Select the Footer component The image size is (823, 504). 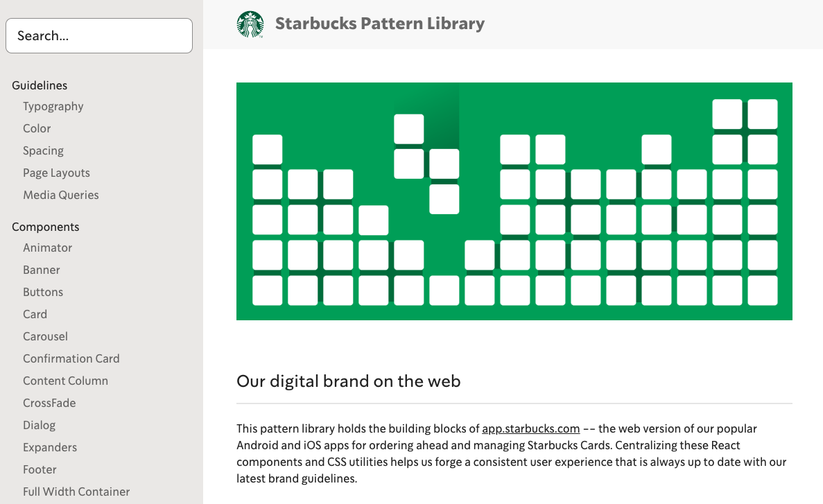pyautogui.click(x=40, y=469)
